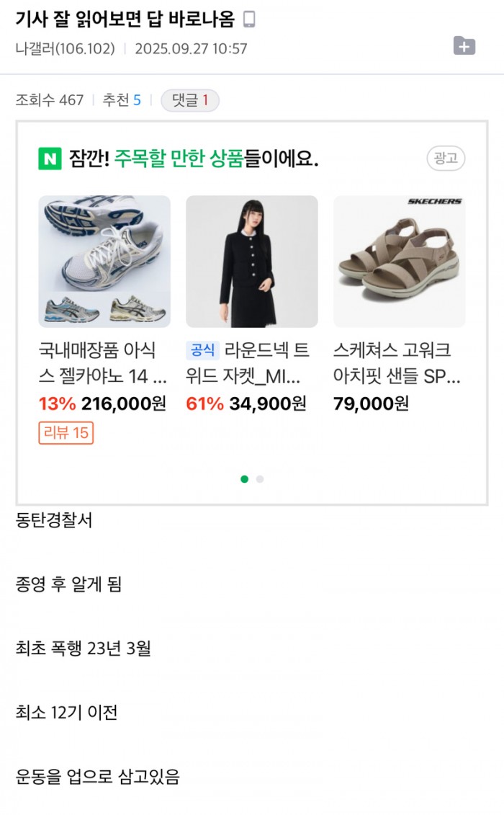This screenshot has width=504, height=815.
Task: Click the SKECHERS brand logo
Action: click(434, 202)
